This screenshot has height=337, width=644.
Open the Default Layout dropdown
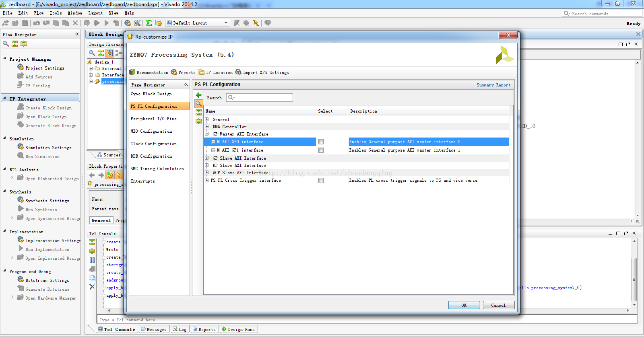(198, 23)
